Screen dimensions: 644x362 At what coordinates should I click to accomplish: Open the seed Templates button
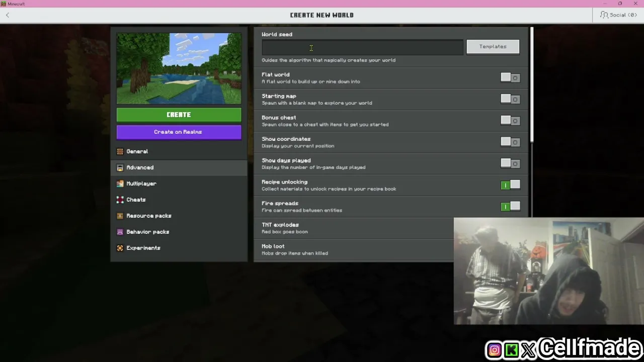click(493, 47)
